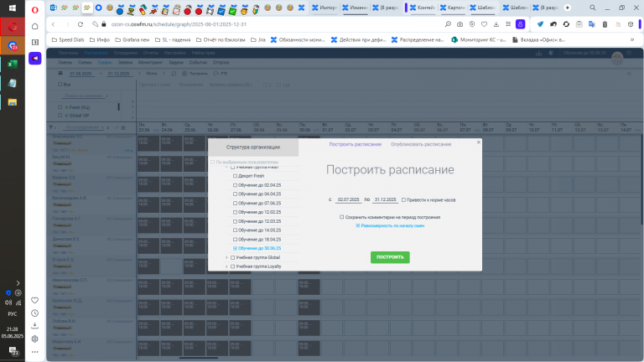Check Сохранить комментарии на период построения
Viewport: 644px width, 362px height.
coord(342,217)
